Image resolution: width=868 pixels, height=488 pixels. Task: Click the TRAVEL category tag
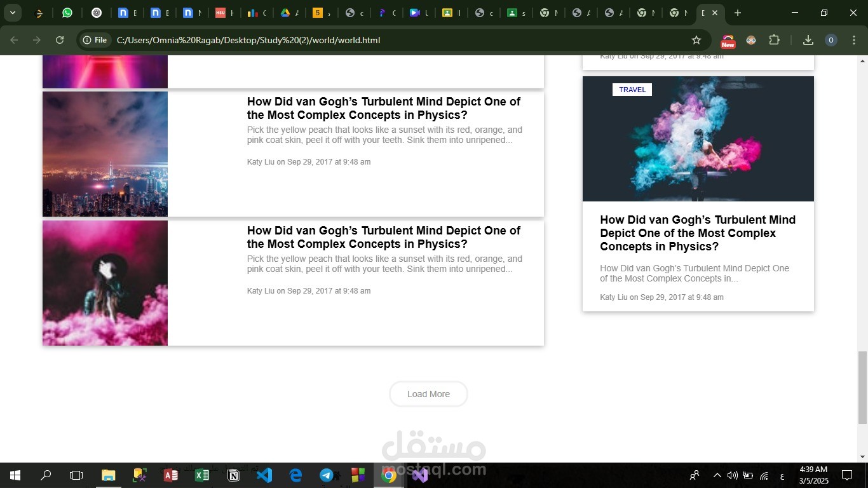[x=632, y=90]
